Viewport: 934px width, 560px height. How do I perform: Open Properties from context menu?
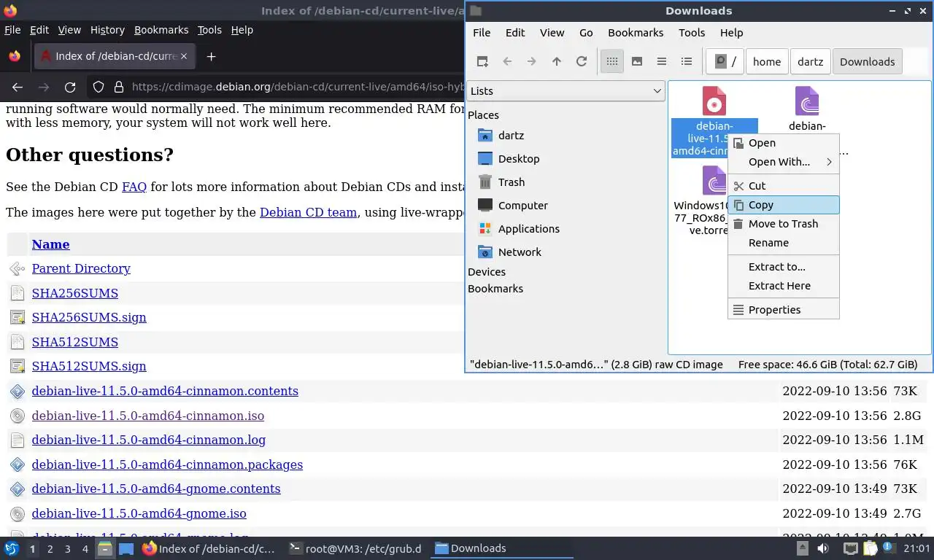point(784,310)
